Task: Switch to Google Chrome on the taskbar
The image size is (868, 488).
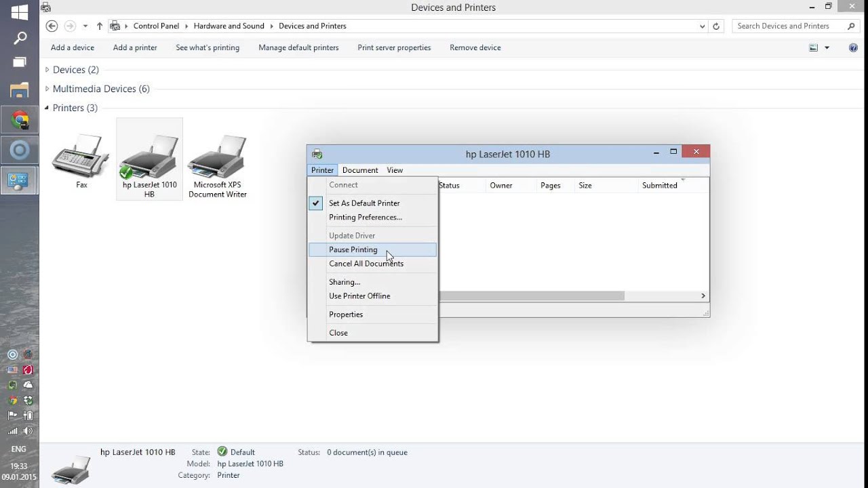Action: point(20,121)
